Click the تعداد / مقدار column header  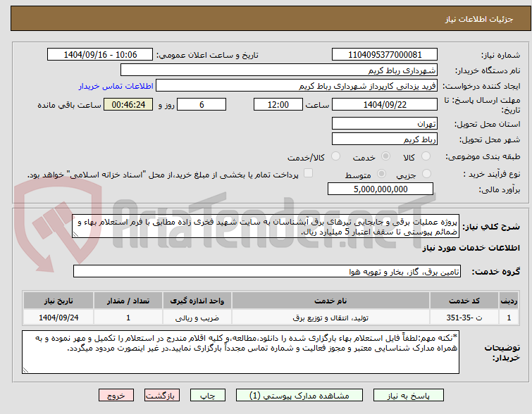point(128,301)
